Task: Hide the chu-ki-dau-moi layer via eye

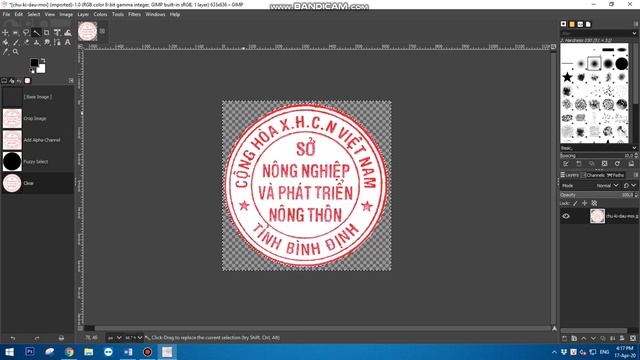Action: click(566, 216)
